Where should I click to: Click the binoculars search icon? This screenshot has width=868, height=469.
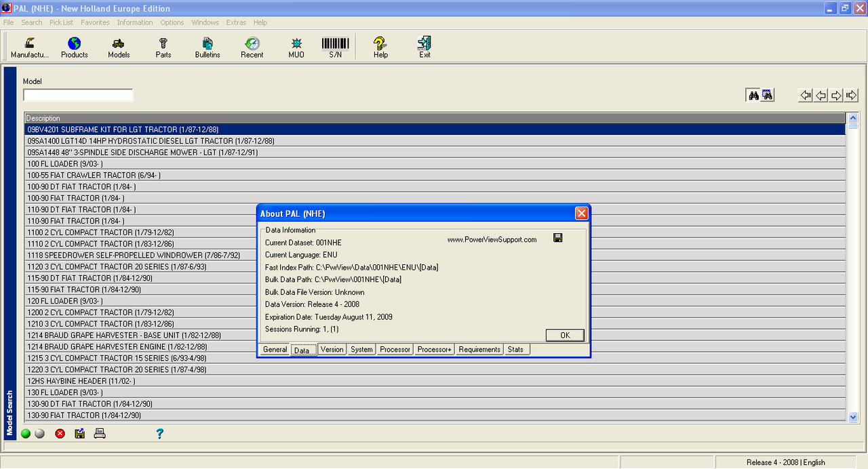[753, 96]
